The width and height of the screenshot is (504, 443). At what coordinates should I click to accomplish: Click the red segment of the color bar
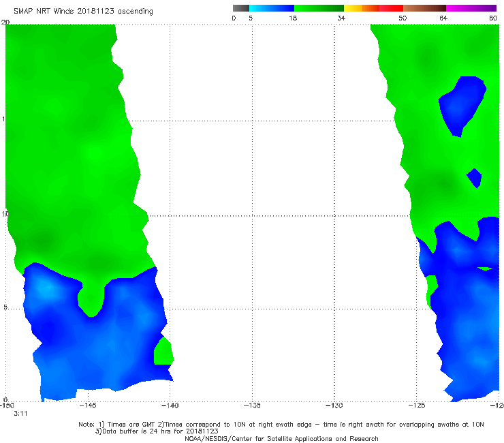(391, 8)
